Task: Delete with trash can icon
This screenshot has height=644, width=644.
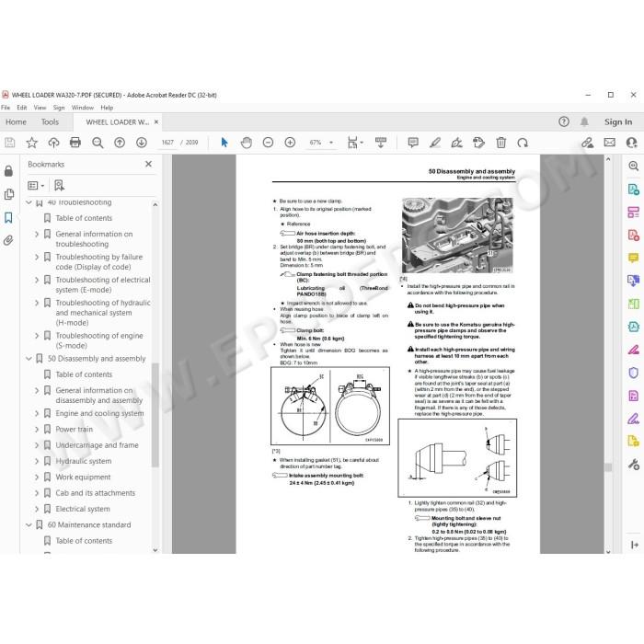Action: pyautogui.click(x=500, y=143)
